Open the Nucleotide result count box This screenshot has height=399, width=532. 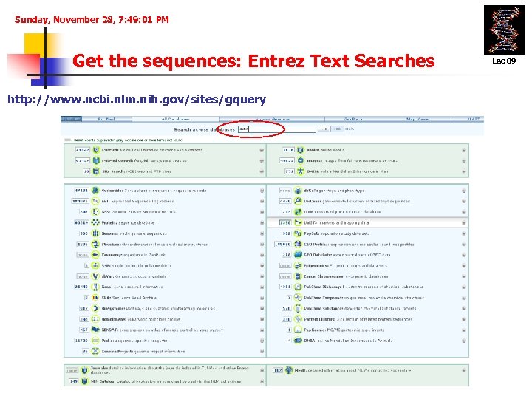(x=81, y=191)
